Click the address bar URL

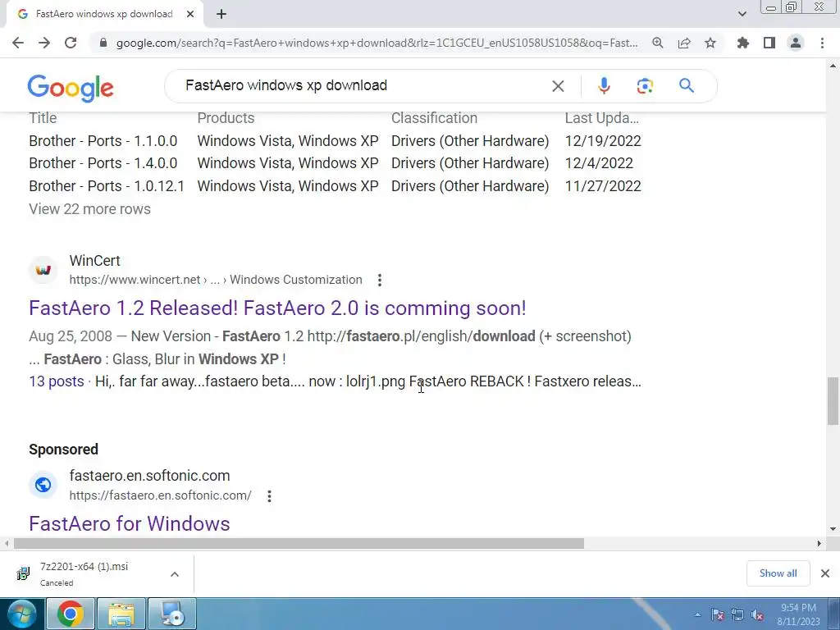point(377,43)
